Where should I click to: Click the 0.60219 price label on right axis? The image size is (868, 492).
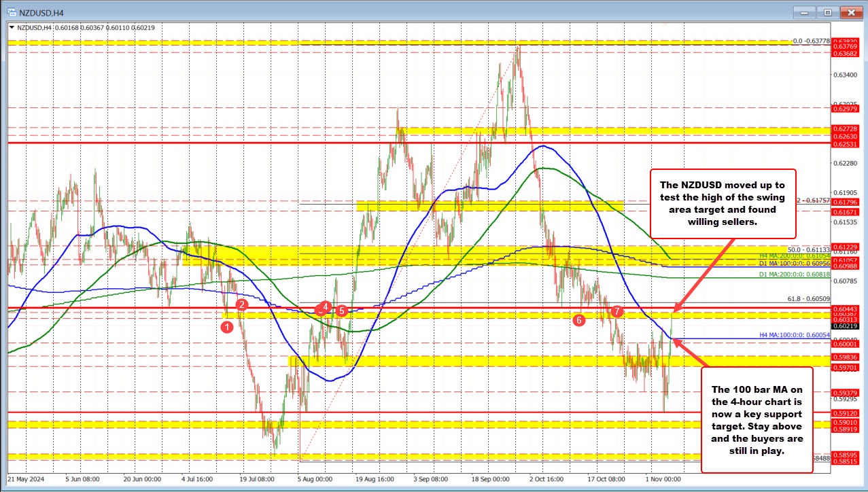coord(846,328)
